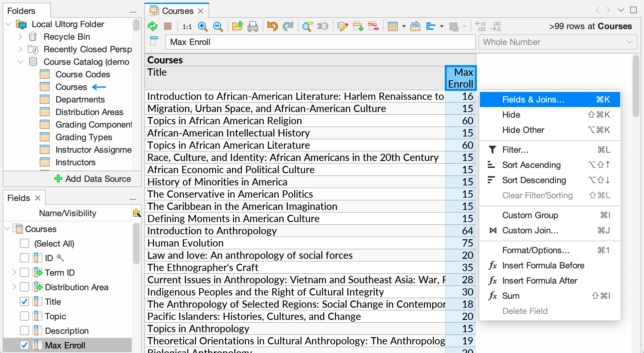Select Sort Descending from the context menu

[x=534, y=180]
